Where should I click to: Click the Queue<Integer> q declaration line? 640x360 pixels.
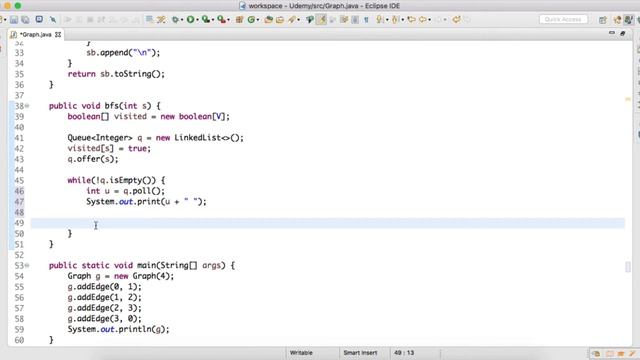(x=156, y=138)
